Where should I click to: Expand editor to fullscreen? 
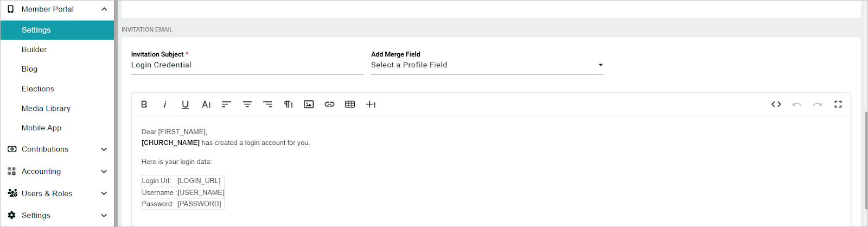coord(838,104)
